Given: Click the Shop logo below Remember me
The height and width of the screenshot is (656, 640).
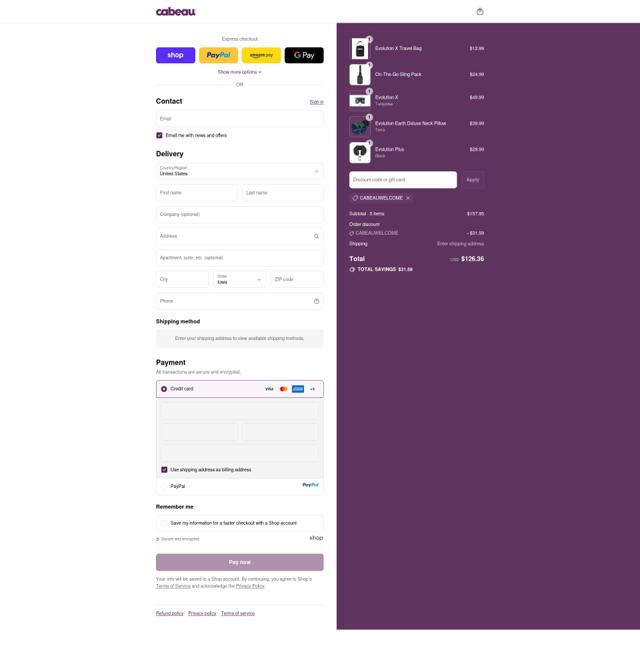Looking at the screenshot, I should (316, 538).
